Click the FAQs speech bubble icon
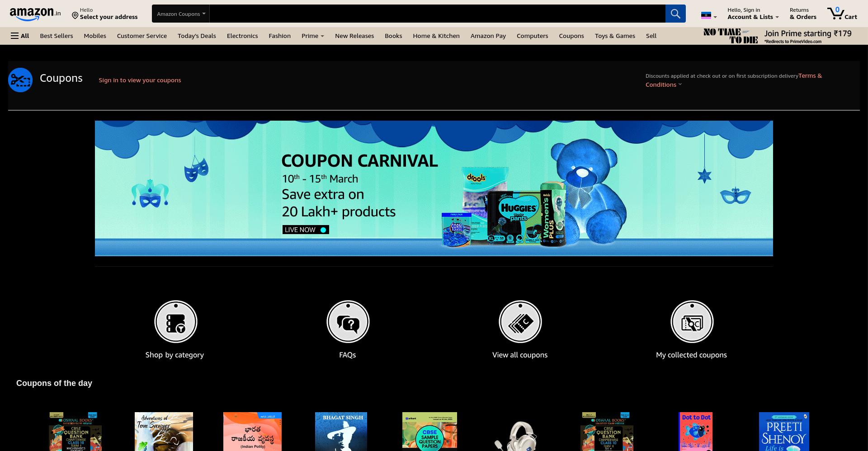This screenshot has height=451, width=868. pyautogui.click(x=348, y=322)
